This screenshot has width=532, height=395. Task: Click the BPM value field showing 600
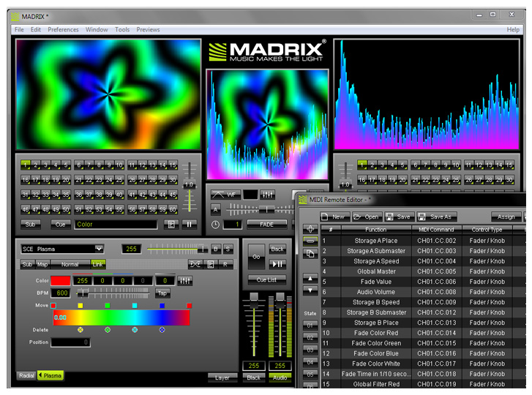(61, 293)
